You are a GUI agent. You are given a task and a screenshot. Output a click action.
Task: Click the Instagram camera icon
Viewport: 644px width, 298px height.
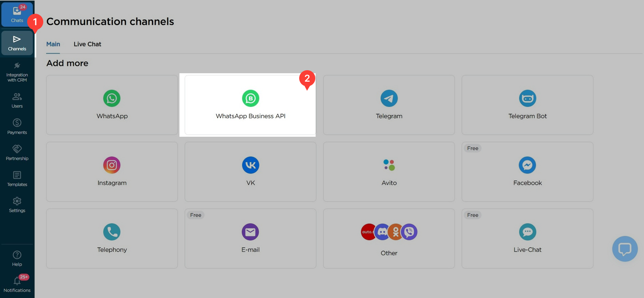(112, 165)
